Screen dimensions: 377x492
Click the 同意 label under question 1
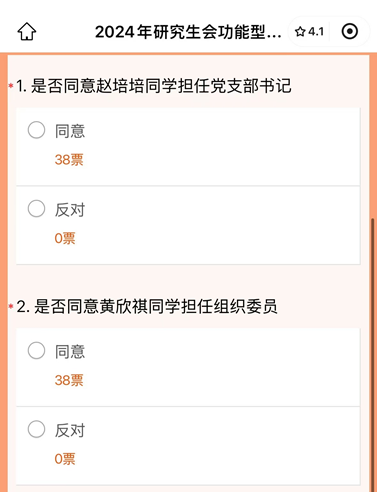click(x=70, y=131)
